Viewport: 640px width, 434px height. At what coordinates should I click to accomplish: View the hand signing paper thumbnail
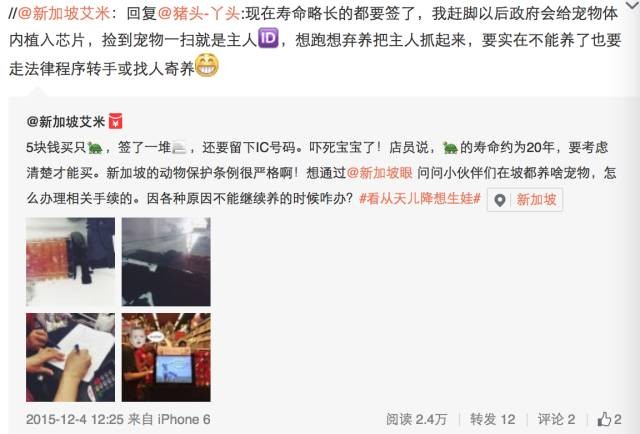click(x=71, y=357)
